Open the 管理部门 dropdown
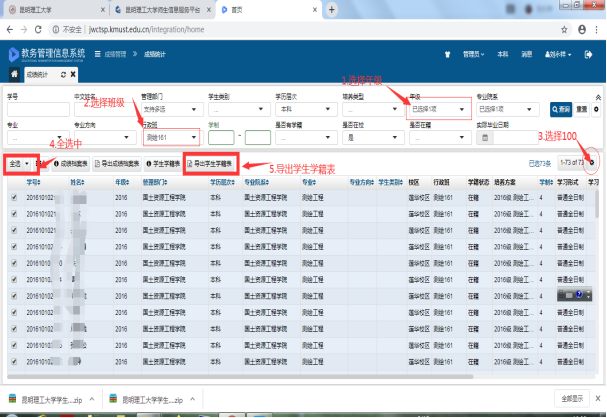 point(172,110)
